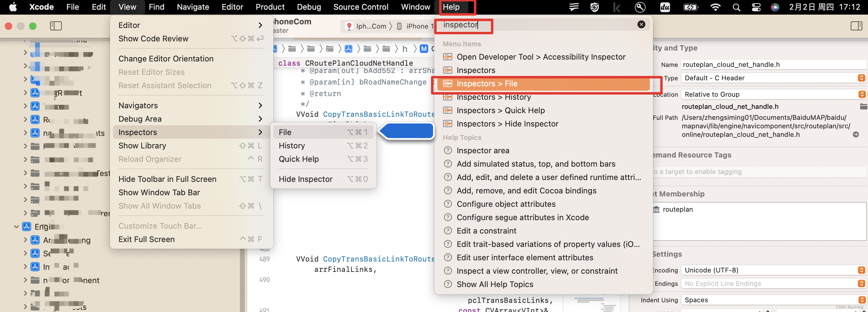Image resolution: width=868 pixels, height=312 pixels.
Task: Choose Quick Help in Inspectors submenu
Action: [x=323, y=159]
